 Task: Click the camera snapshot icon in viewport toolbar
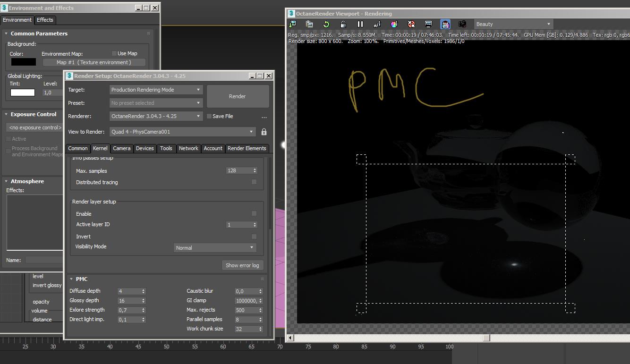[x=462, y=24]
